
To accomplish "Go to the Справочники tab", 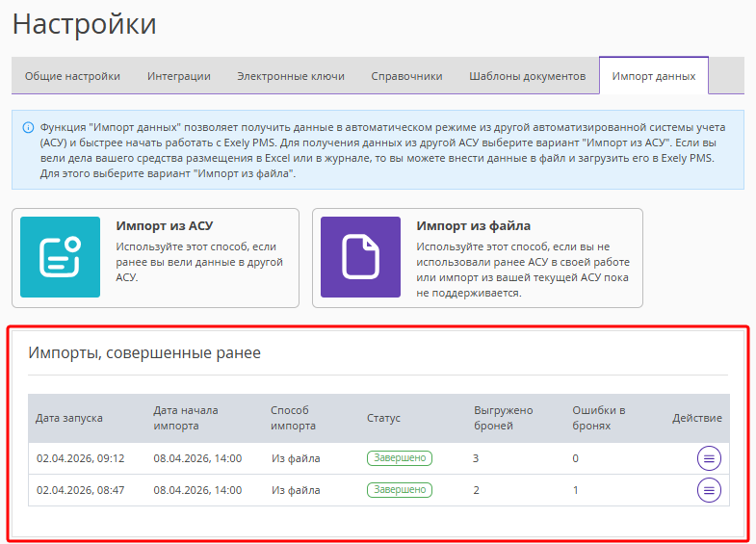I will [x=406, y=76].
